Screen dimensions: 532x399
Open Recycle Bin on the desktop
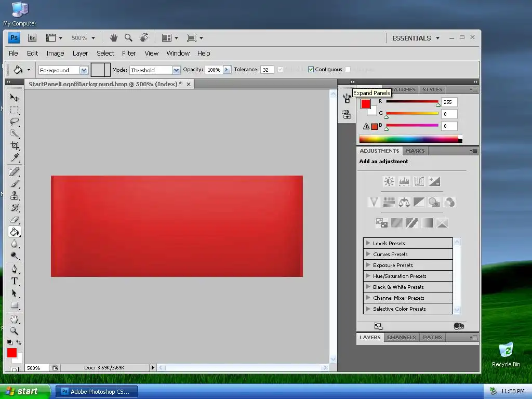506,354
